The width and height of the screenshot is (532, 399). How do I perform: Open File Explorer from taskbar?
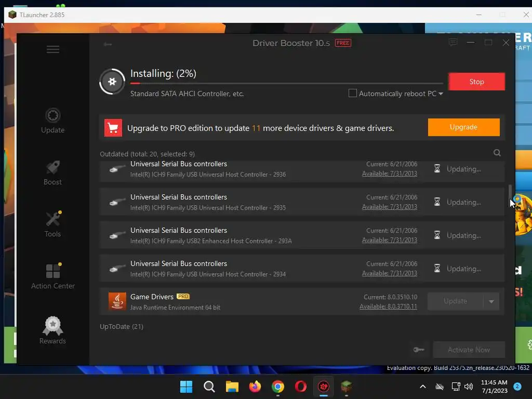(232, 387)
